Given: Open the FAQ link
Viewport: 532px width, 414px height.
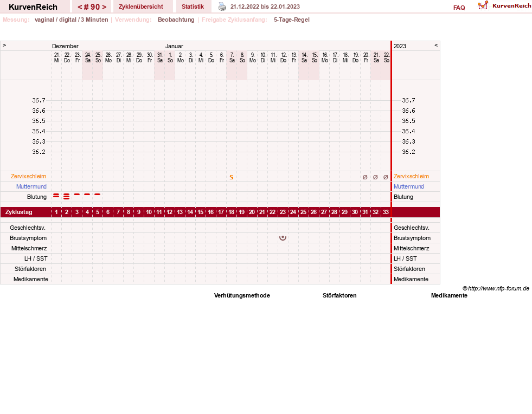Looking at the screenshot, I should click(x=459, y=8).
